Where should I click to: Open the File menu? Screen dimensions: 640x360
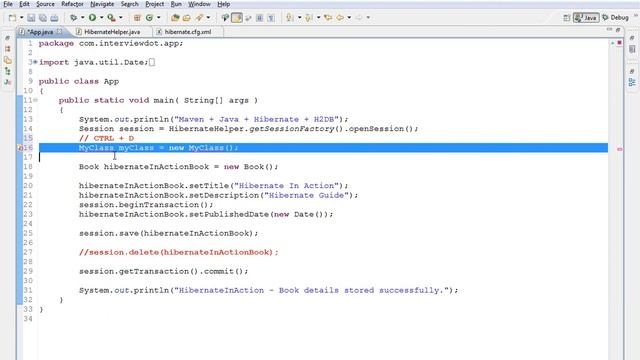(x=8, y=4)
